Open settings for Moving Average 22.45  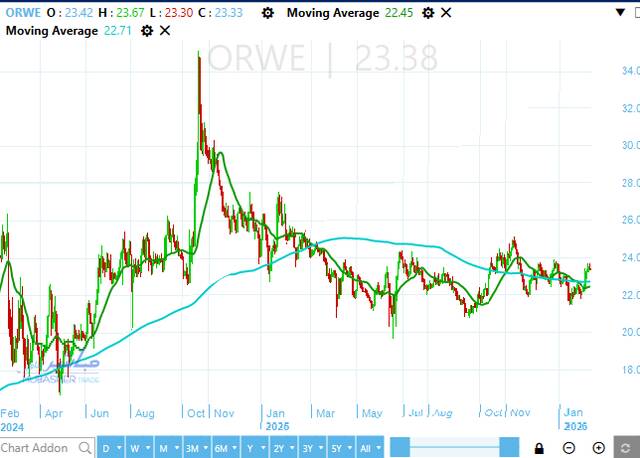(427, 13)
